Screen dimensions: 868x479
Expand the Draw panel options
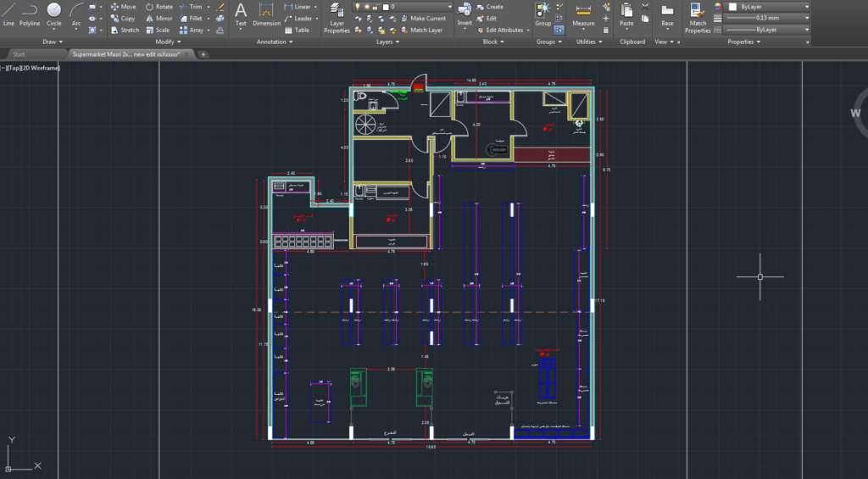pos(53,42)
